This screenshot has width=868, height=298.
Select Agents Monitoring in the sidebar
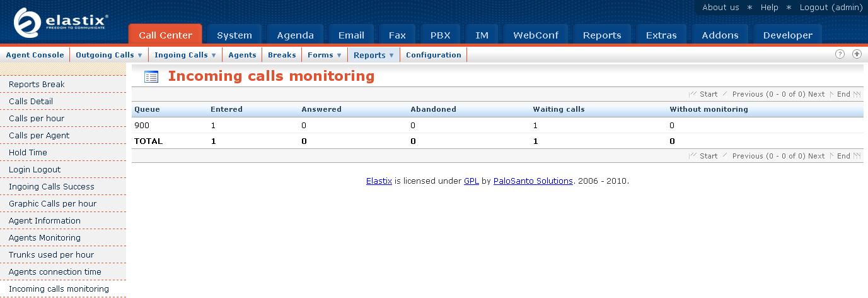point(45,238)
